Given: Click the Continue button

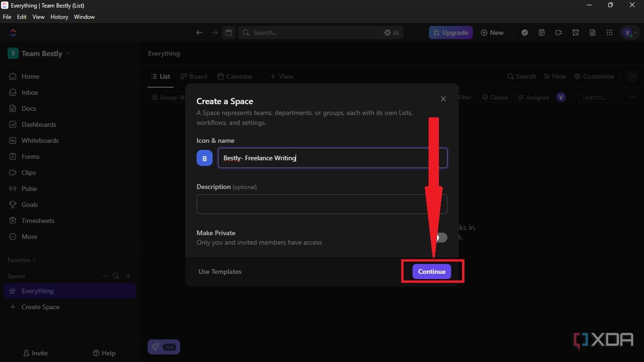Looking at the screenshot, I should (x=432, y=271).
